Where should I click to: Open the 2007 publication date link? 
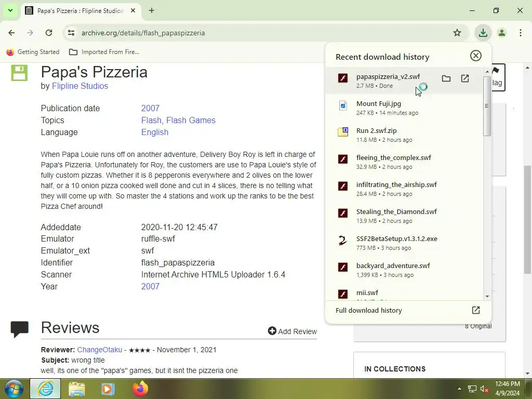pos(150,108)
